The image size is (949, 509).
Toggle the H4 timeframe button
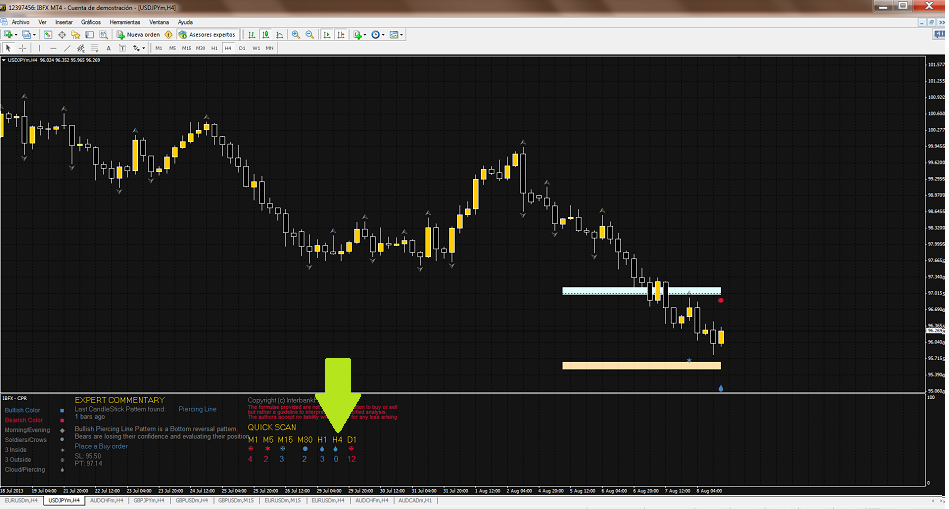click(x=228, y=47)
